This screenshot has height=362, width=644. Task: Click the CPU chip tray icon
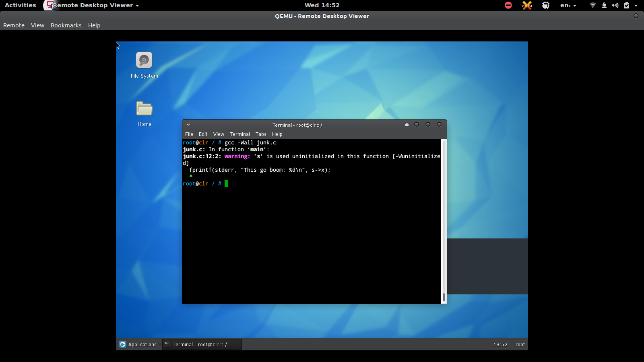(546, 5)
